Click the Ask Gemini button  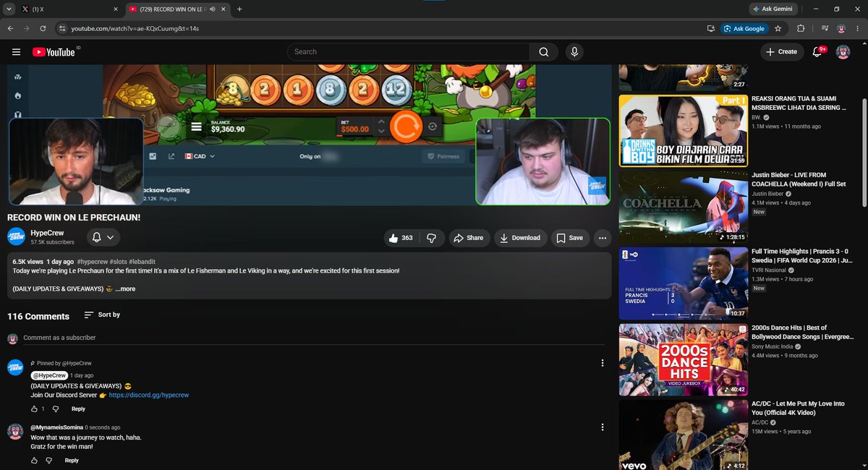tap(772, 9)
